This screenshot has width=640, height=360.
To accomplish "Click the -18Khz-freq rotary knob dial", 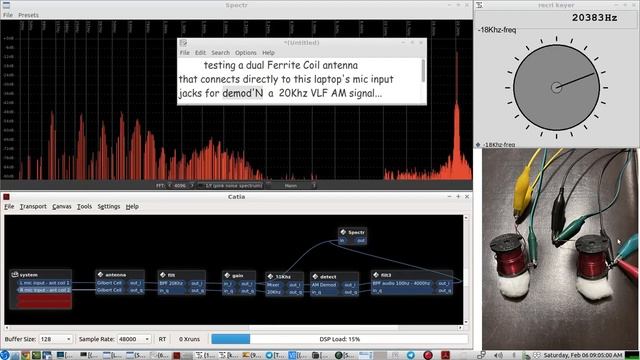I will [556, 87].
